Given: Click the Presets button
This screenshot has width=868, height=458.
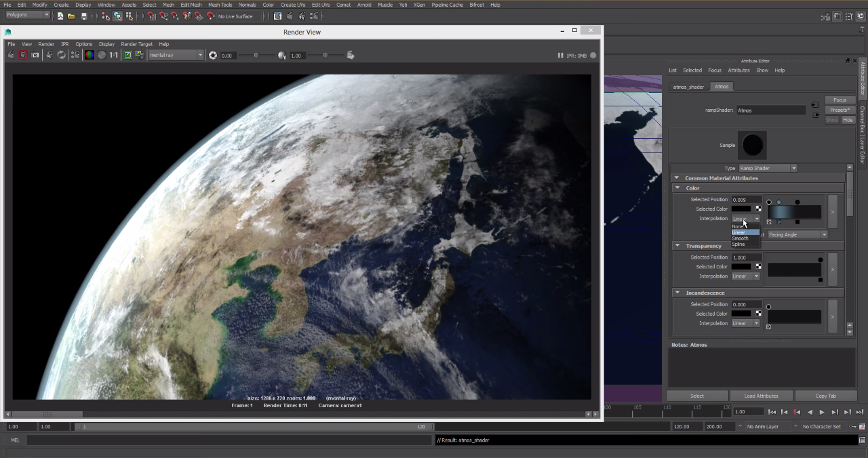Looking at the screenshot, I should pos(840,110).
